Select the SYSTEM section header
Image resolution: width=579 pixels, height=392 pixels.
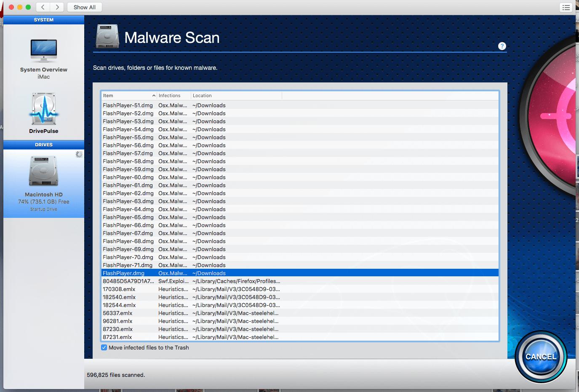[43, 19]
